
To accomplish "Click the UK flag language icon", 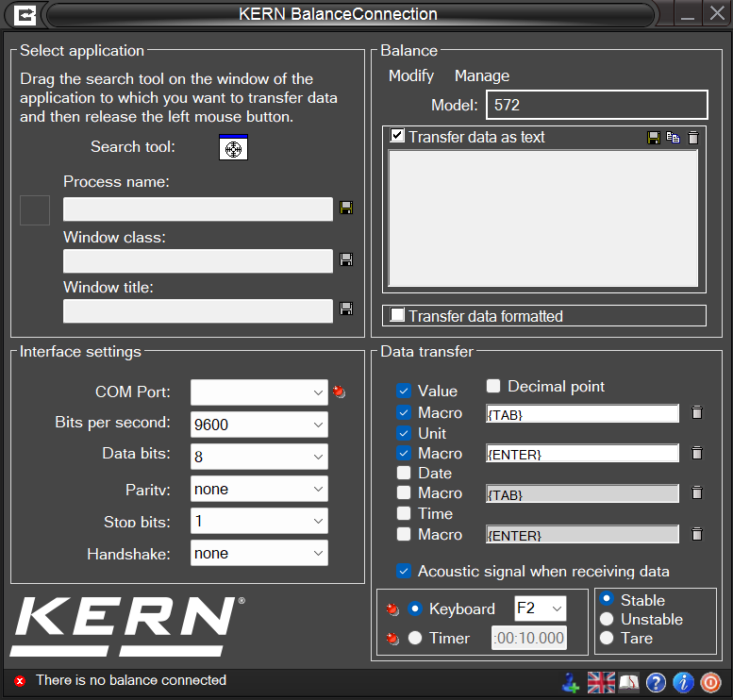I will click(x=601, y=683).
